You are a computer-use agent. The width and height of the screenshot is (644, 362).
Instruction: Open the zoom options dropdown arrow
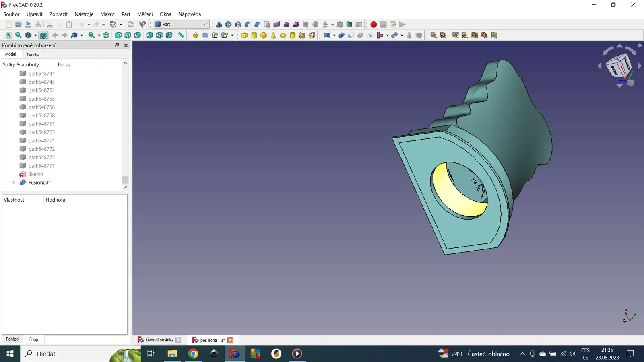pos(99,35)
